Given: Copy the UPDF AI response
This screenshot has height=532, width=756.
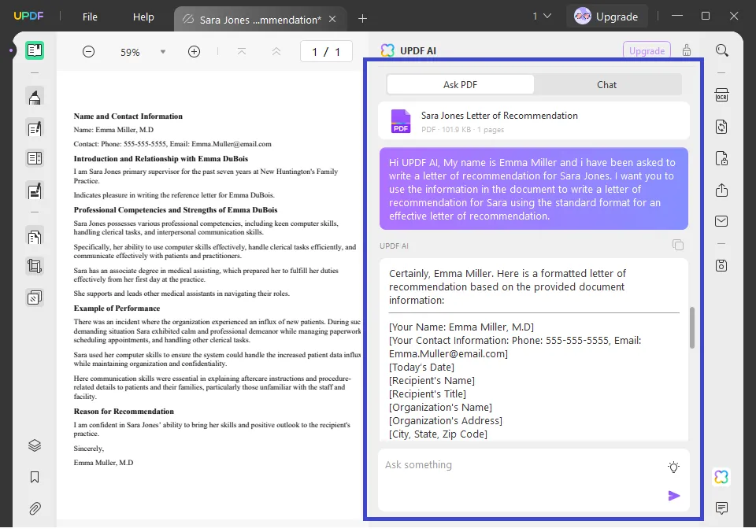Looking at the screenshot, I should (x=678, y=245).
